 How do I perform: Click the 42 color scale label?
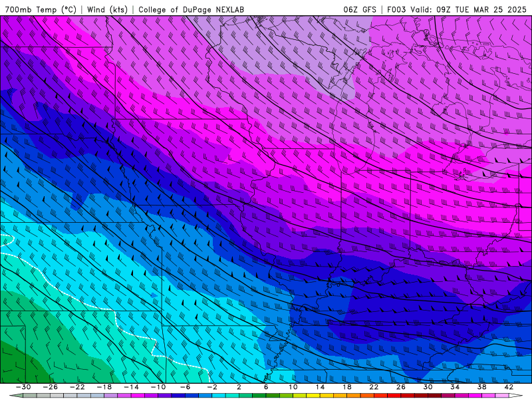click(508, 387)
